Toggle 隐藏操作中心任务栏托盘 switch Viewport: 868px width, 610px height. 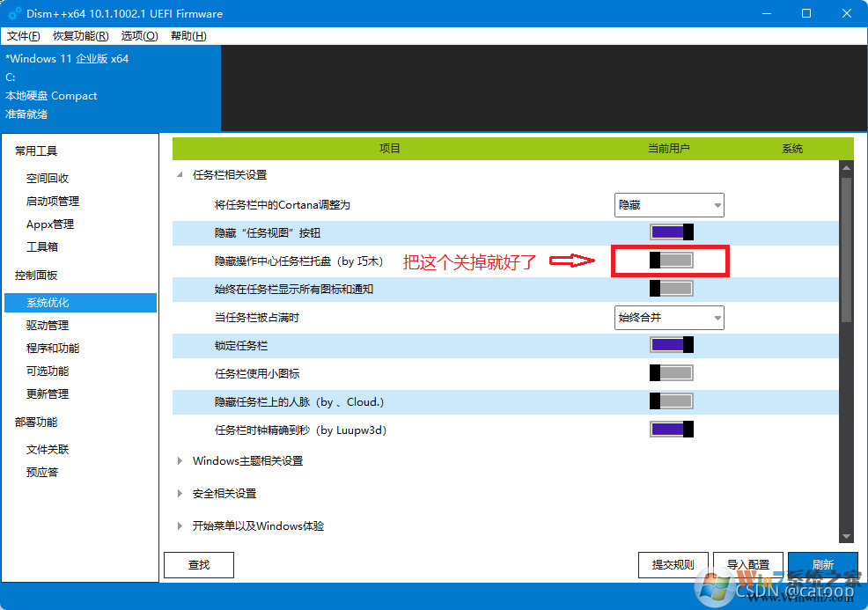672,261
